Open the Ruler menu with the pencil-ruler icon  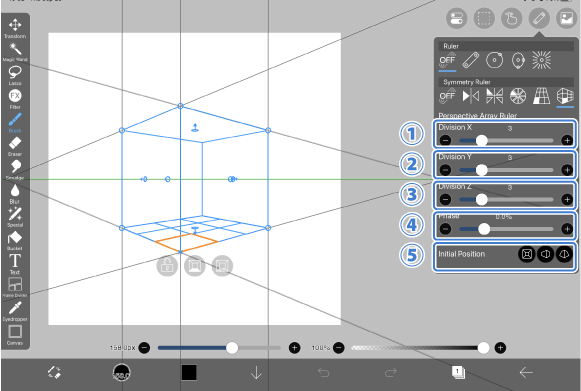click(539, 18)
